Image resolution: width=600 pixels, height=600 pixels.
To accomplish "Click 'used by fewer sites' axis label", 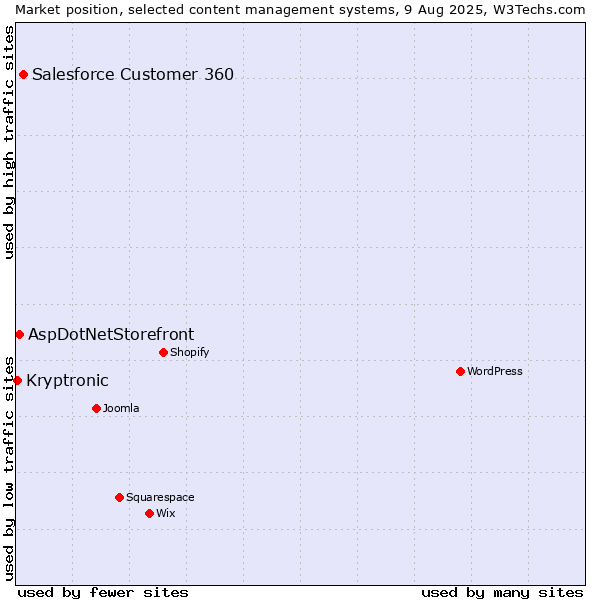I will [x=103, y=593].
